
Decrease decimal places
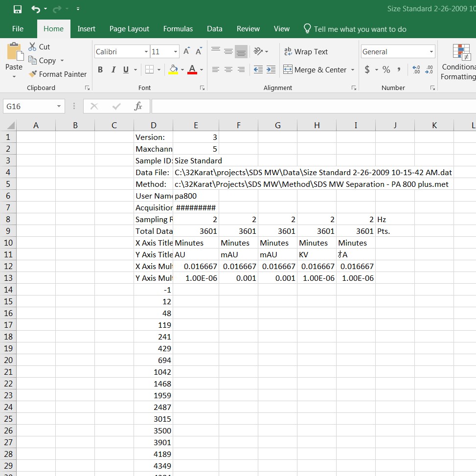pyautogui.click(x=429, y=70)
